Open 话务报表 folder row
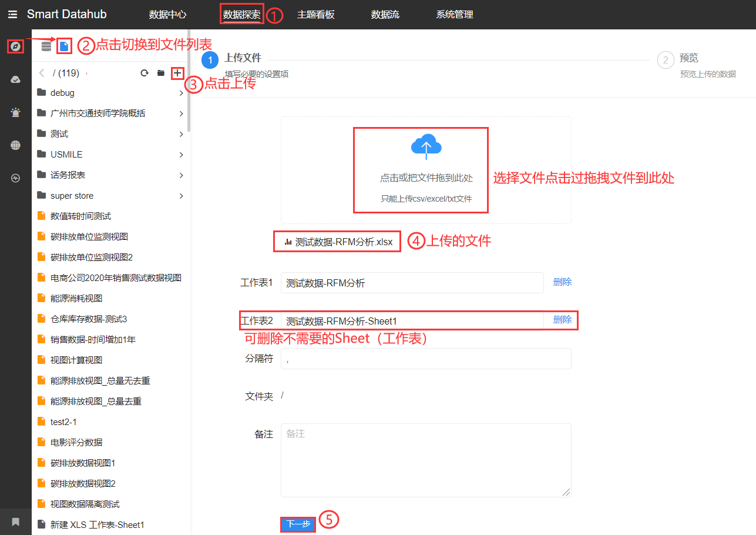Screen dimensions: 756x535 110,175
